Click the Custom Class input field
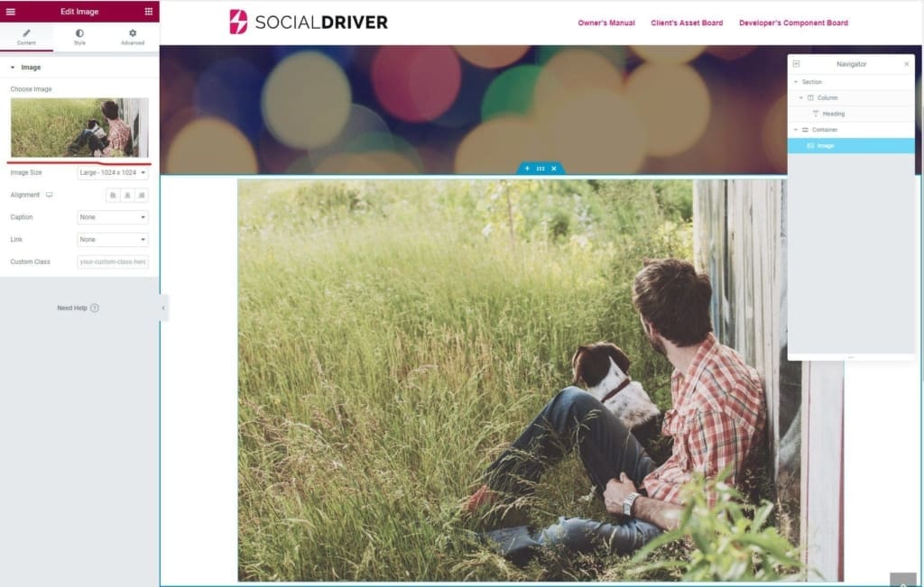Image resolution: width=924 pixels, height=587 pixels. pyautogui.click(x=113, y=262)
